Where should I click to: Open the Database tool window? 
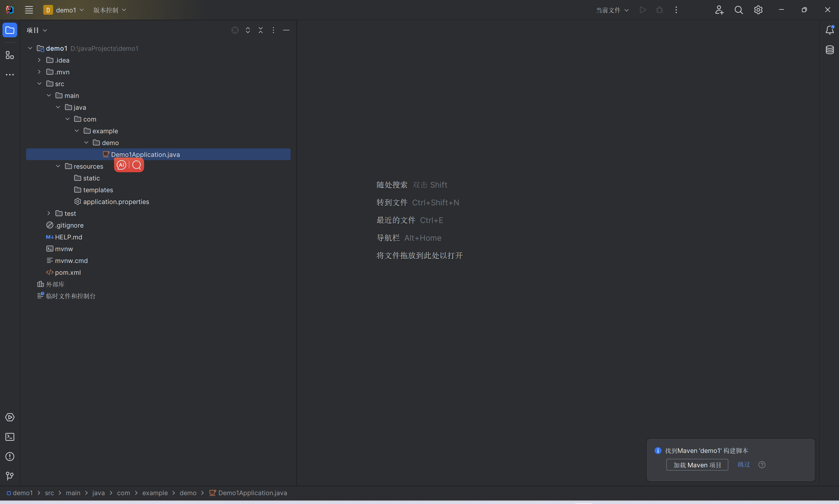(x=829, y=50)
